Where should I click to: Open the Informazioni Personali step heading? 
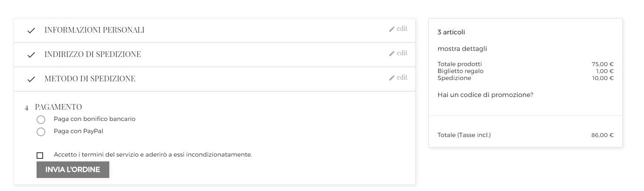pyautogui.click(x=94, y=30)
